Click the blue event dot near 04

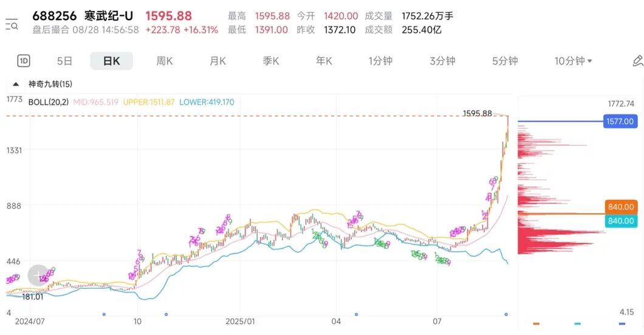[356, 314]
